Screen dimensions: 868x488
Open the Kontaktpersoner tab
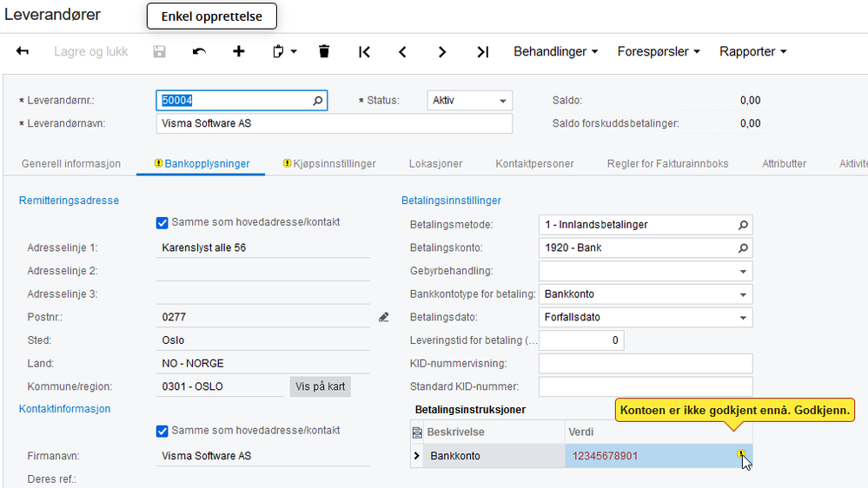pos(534,164)
